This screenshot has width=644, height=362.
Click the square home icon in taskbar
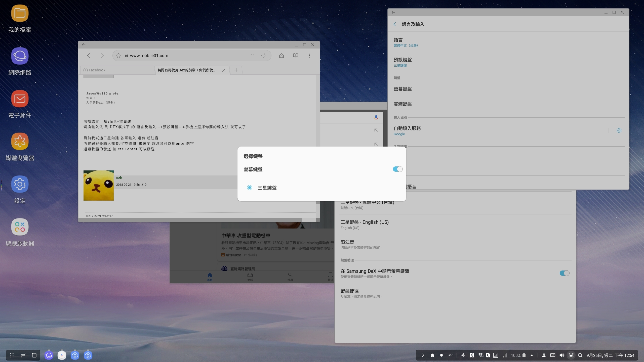pyautogui.click(x=34, y=355)
